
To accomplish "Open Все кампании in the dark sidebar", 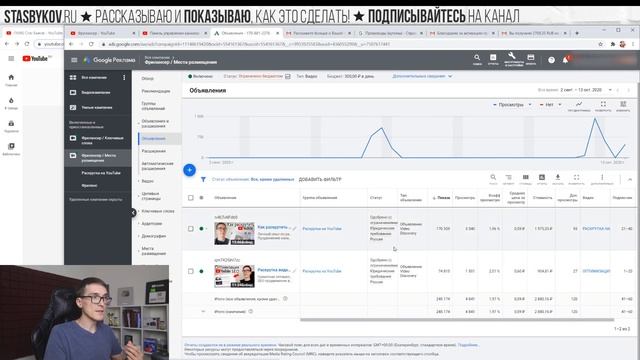I will point(94,77).
